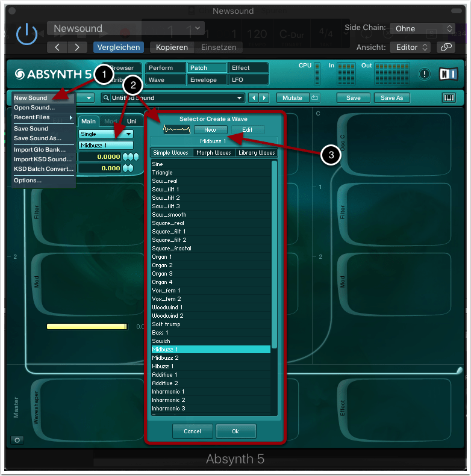The image size is (471, 476).
Task: Select Inharmonic 2 in wave list
Action: (x=211, y=400)
